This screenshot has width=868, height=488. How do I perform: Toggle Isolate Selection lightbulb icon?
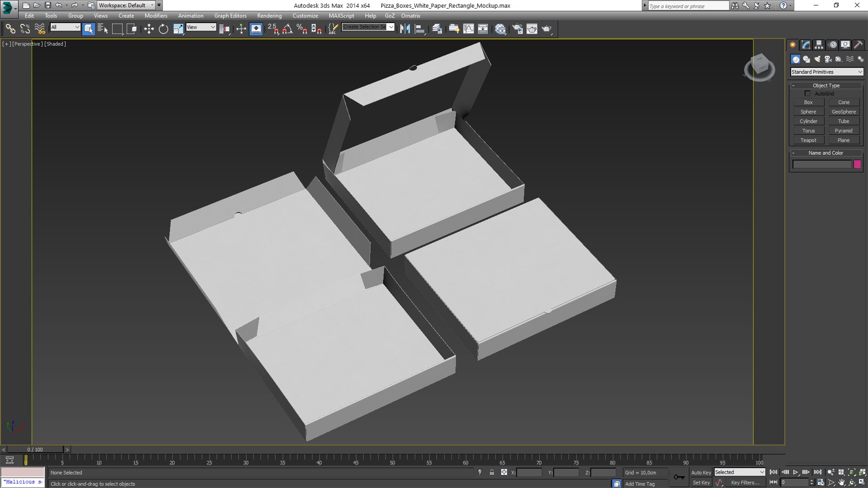click(480, 472)
